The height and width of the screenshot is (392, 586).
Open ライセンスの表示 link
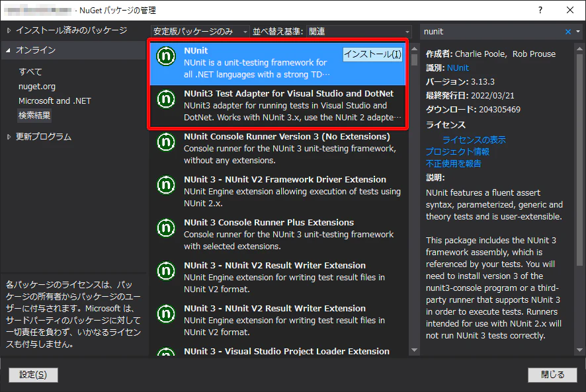[474, 139]
